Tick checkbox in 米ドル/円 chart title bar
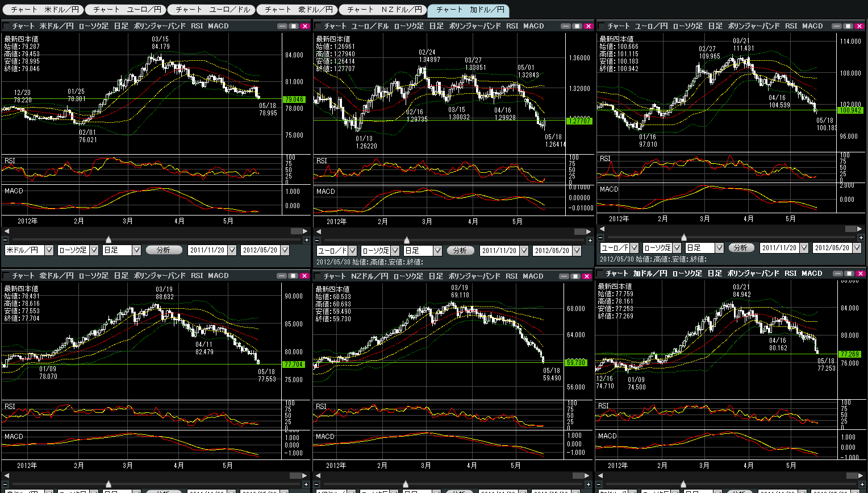The width and height of the screenshot is (868, 493). coord(6,26)
